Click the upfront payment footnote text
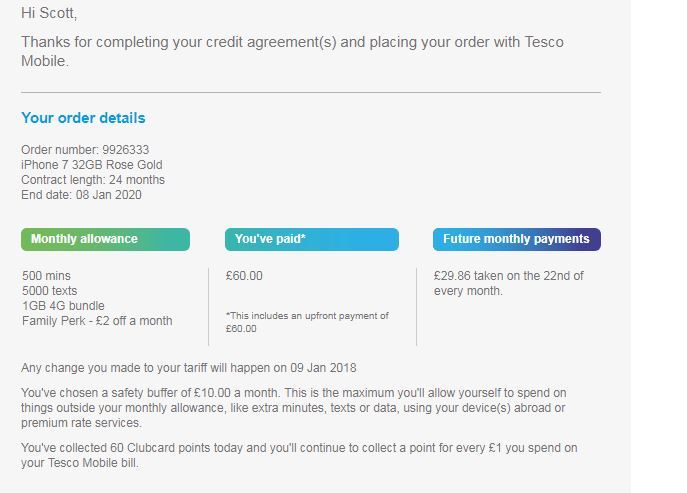Viewport: 687px width, 493px height. click(x=307, y=322)
